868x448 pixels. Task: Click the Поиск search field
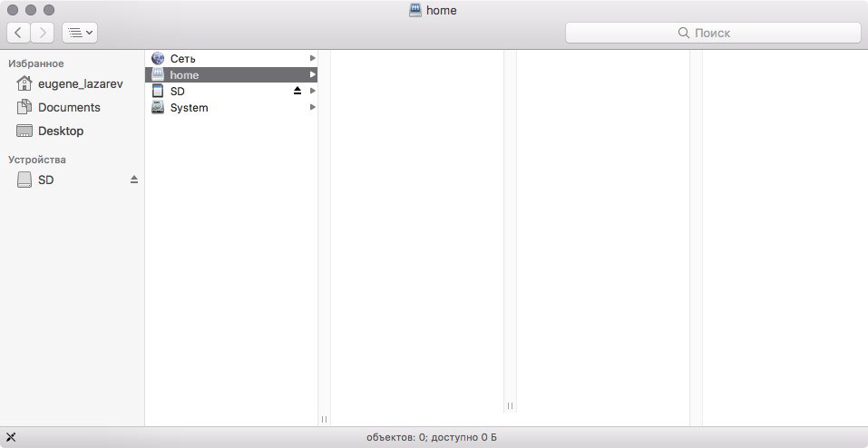(x=713, y=33)
